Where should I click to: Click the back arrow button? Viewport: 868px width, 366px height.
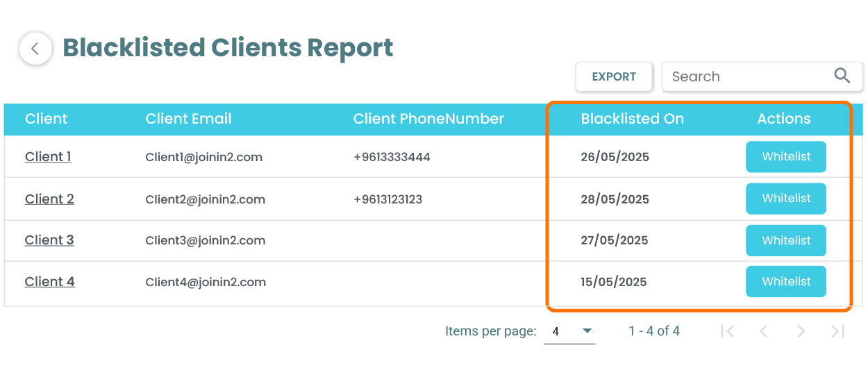[x=35, y=49]
